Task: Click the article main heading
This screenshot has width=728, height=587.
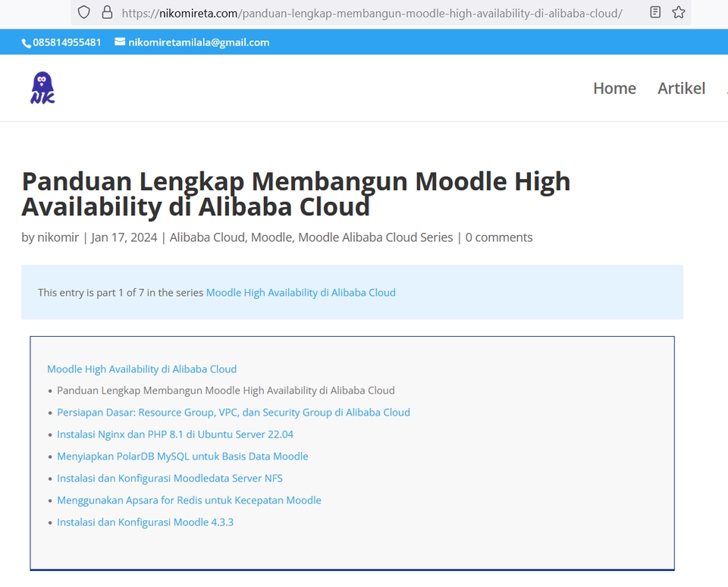Action: [296, 193]
